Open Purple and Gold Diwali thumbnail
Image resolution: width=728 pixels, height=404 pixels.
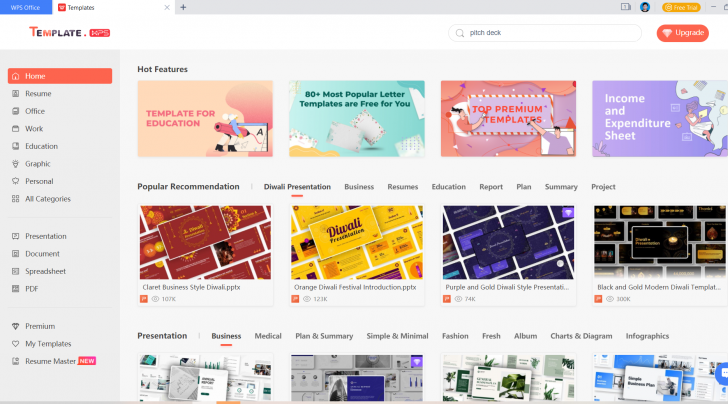pyautogui.click(x=508, y=242)
